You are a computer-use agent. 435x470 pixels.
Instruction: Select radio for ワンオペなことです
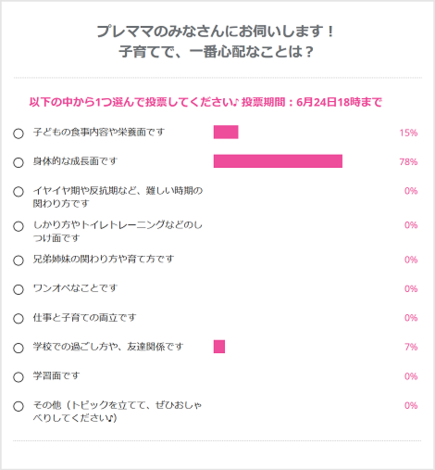18,289
